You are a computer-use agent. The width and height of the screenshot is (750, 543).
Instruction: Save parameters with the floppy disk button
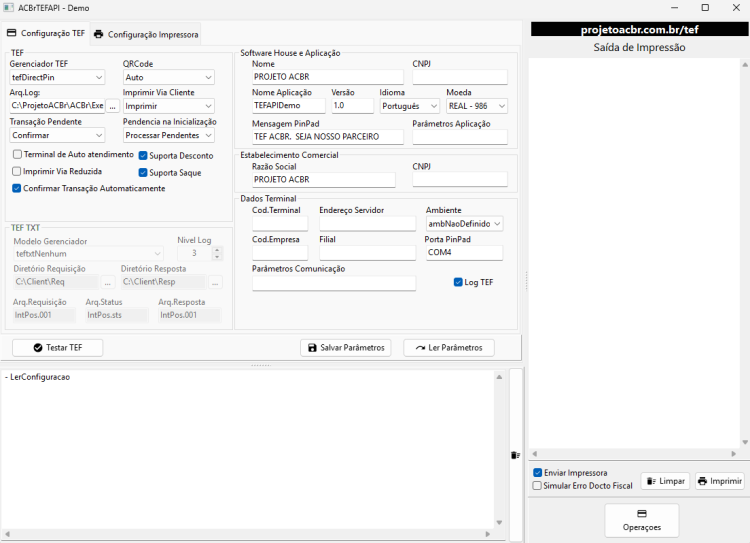(x=345, y=348)
